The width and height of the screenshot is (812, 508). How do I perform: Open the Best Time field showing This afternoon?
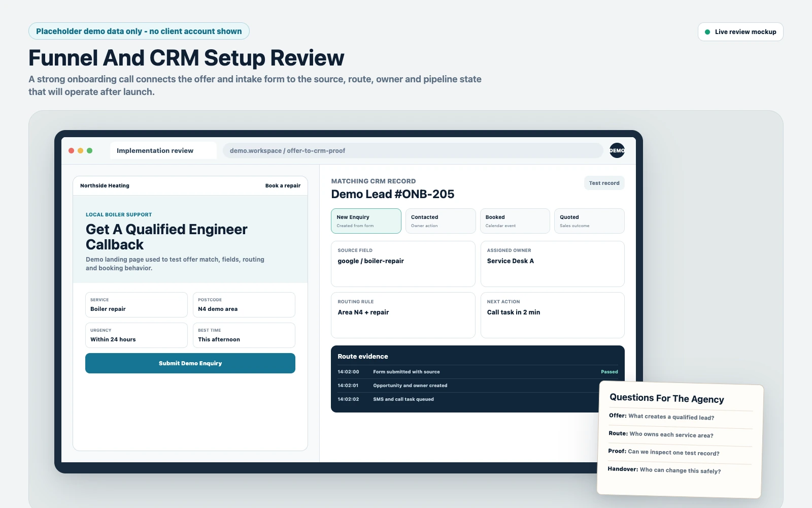pos(244,335)
